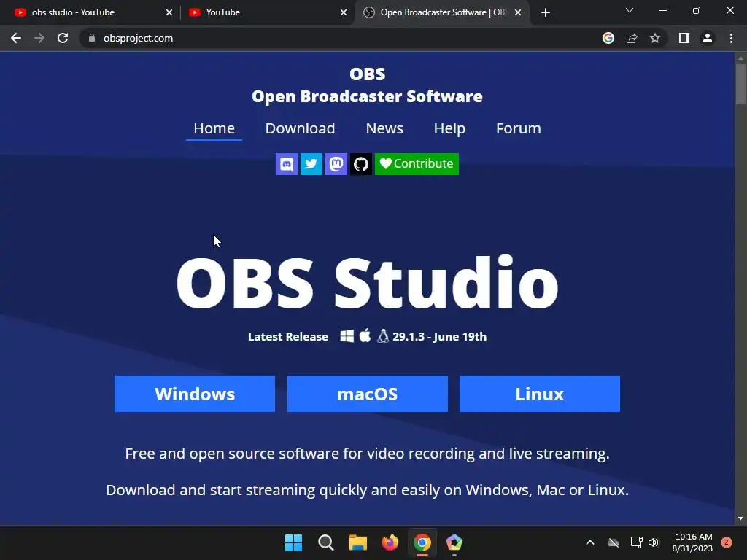Screen dimensions: 747x560
Task: Click the Home navigation link
Action: click(214, 128)
